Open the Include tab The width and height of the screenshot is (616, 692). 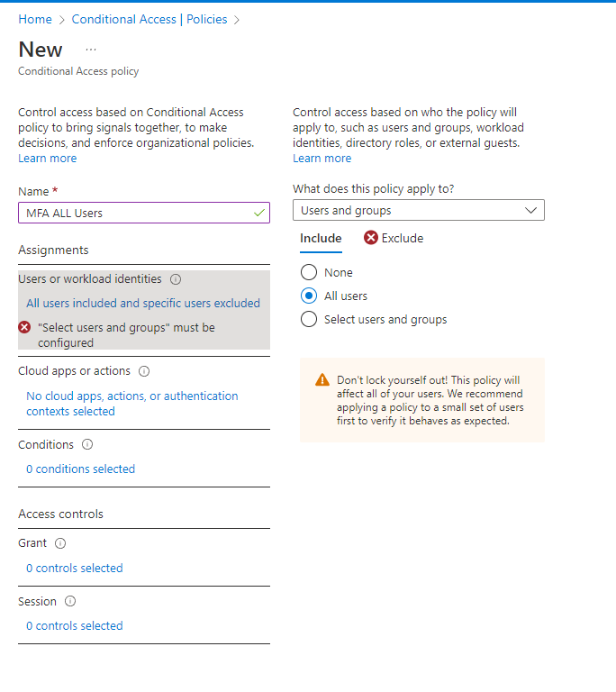click(x=321, y=238)
